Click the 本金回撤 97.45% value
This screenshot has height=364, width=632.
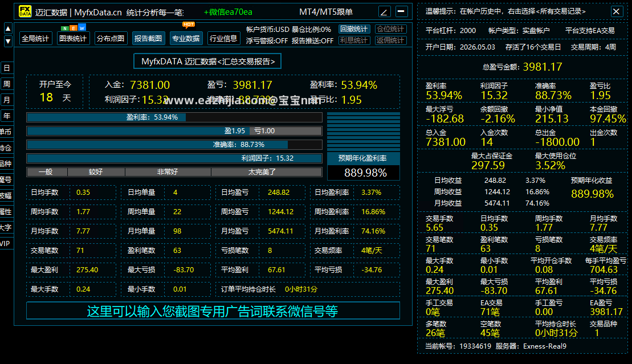pyautogui.click(x=608, y=118)
